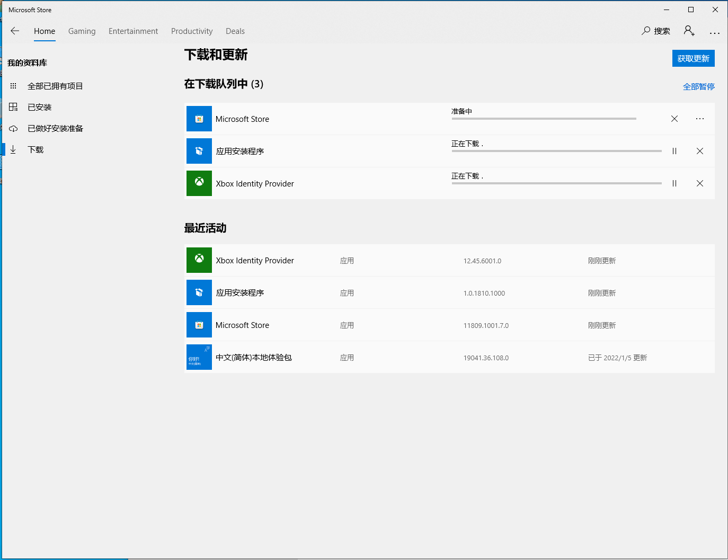Click 已于 2022/1/5 更新 status text
Image resolution: width=728 pixels, height=560 pixels.
click(617, 358)
